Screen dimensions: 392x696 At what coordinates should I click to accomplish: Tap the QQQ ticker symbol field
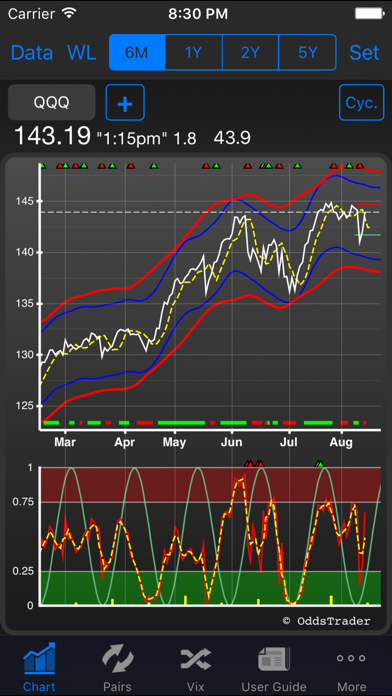pos(51,103)
